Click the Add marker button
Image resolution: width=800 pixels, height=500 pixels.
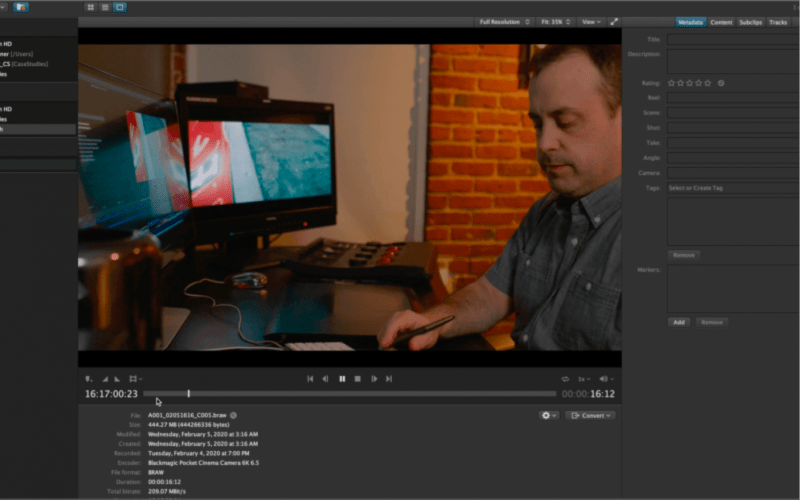[x=679, y=322]
